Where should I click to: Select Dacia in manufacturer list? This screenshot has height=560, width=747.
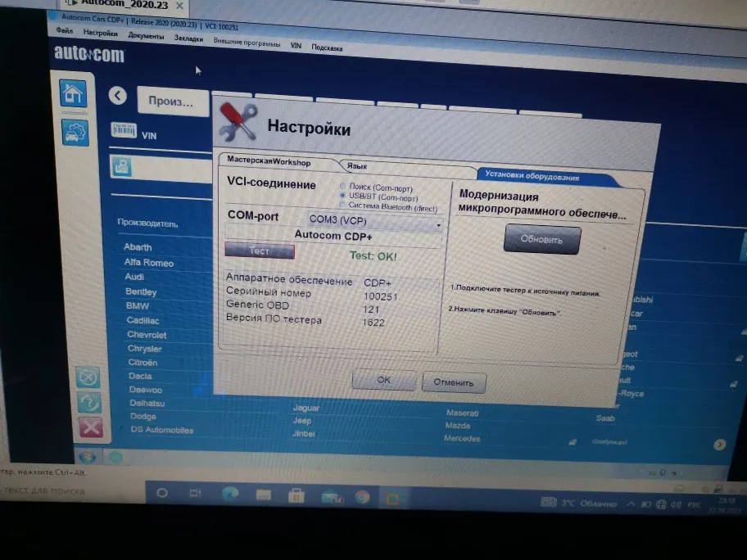point(140,376)
